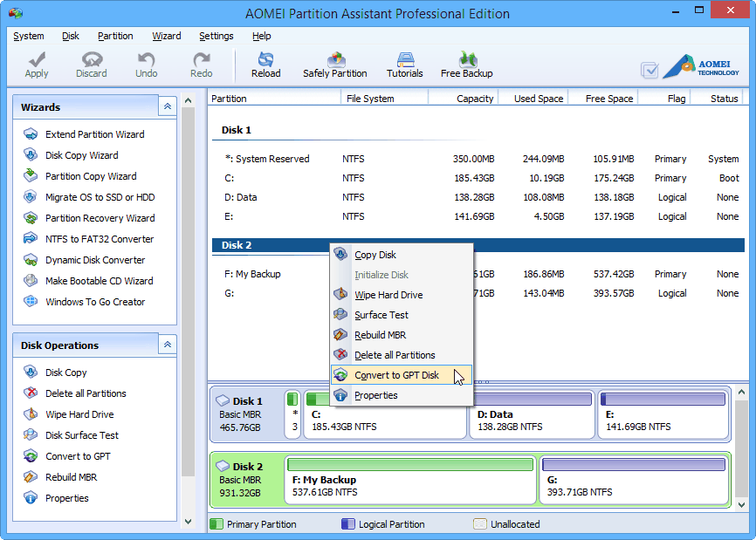This screenshot has height=540, width=756.
Task: Open the Settings menu
Action: click(x=214, y=36)
